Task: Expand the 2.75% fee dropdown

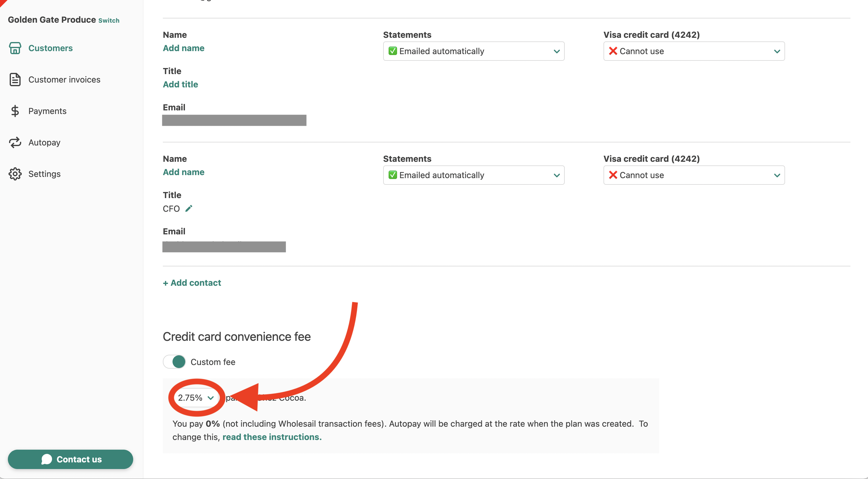Action: (196, 398)
